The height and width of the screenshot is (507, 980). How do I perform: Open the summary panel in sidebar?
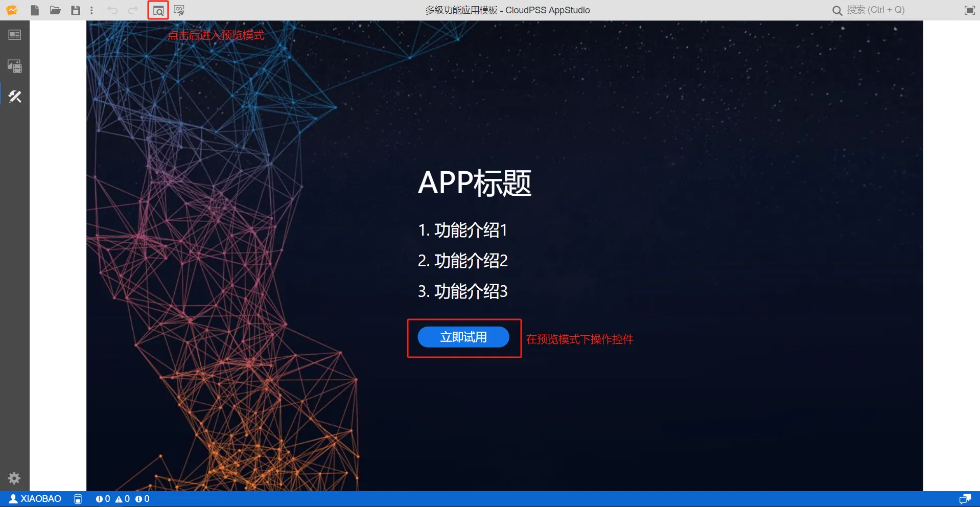15,35
